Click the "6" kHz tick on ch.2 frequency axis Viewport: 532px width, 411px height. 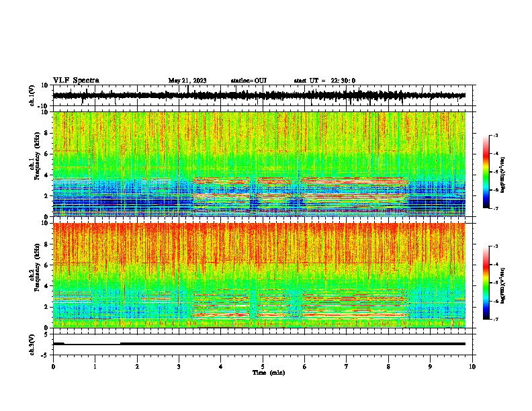coord(46,265)
